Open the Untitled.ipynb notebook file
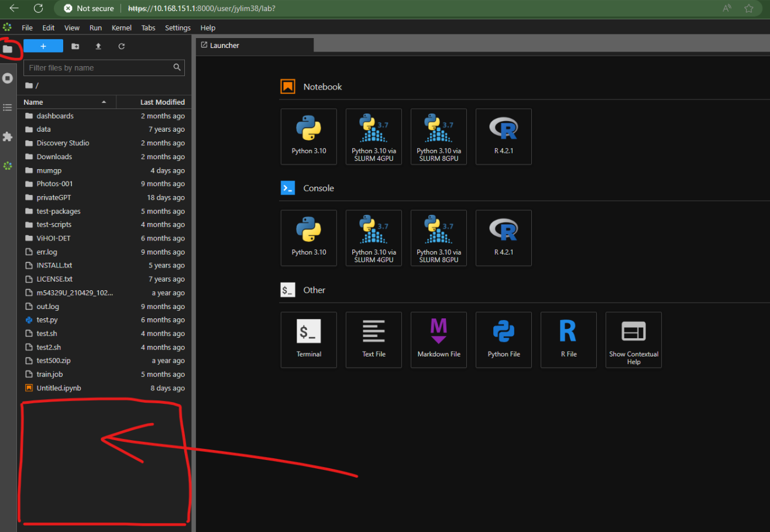This screenshot has width=770, height=532. pos(59,388)
